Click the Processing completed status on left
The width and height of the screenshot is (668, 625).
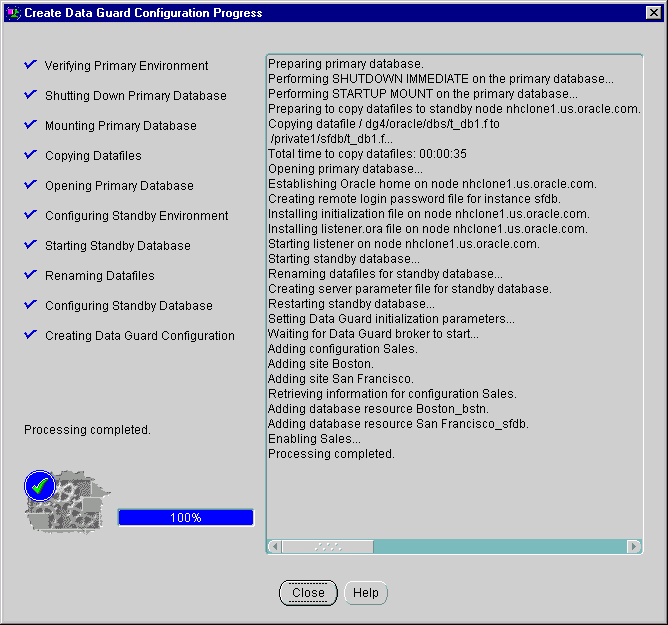[x=87, y=430]
